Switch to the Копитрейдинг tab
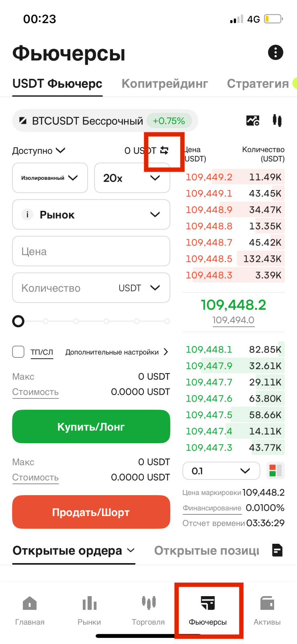297x644 pixels. 165,83
